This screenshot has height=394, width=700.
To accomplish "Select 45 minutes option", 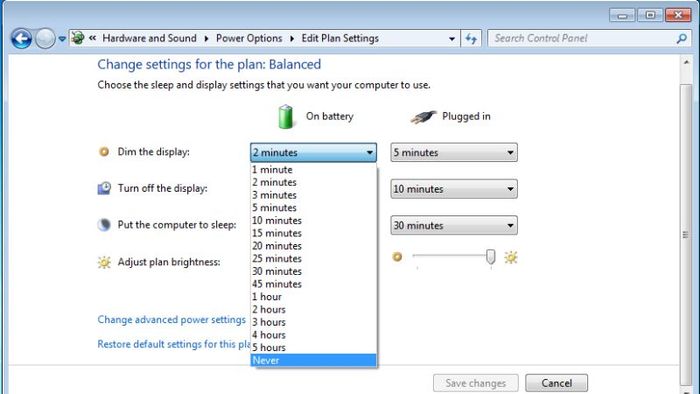I will (313, 284).
